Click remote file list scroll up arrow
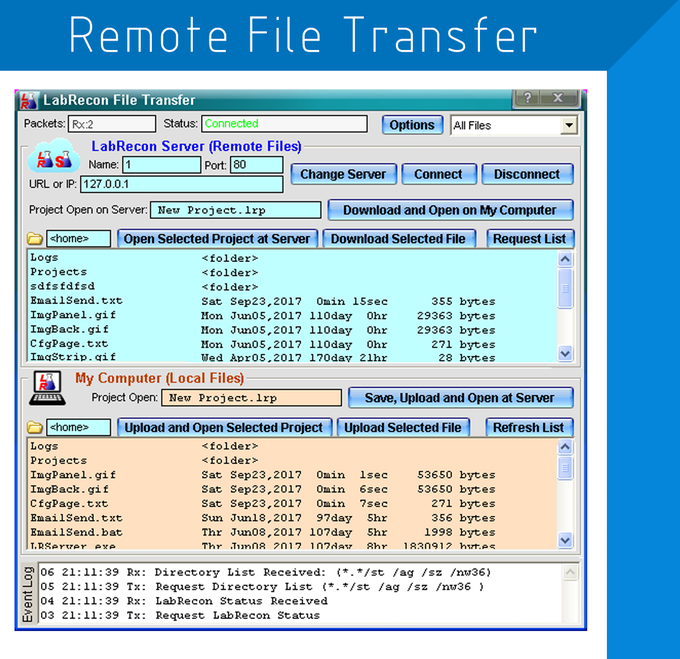 coord(565,259)
